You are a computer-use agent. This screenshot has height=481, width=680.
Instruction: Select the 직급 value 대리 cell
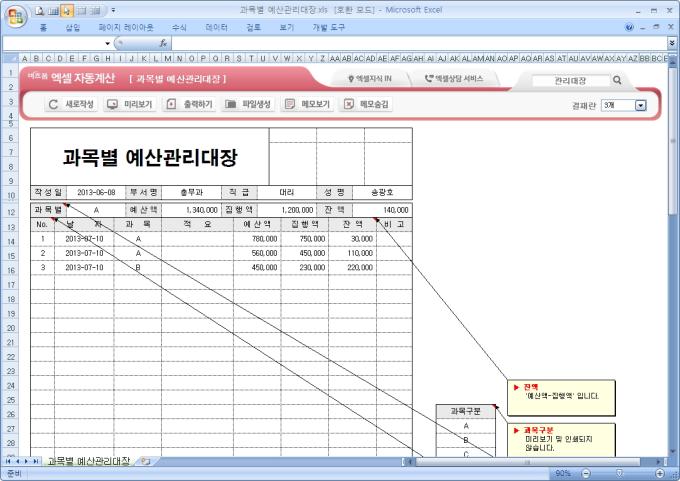coord(287,192)
